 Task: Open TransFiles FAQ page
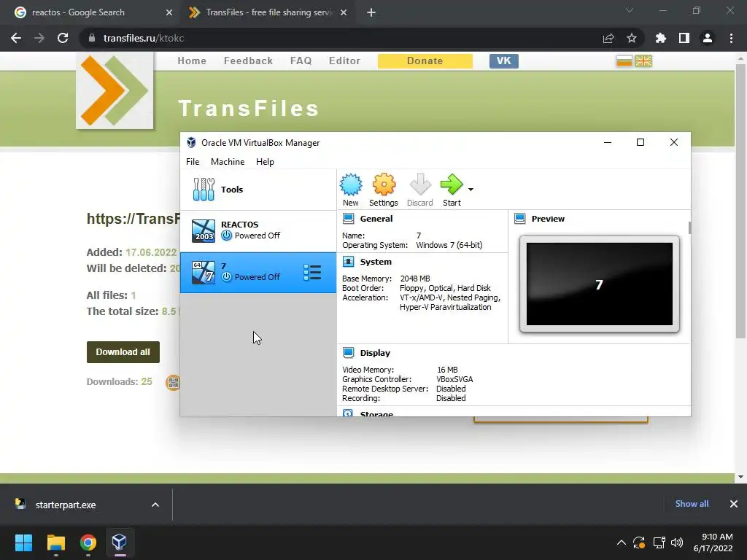pos(301,61)
